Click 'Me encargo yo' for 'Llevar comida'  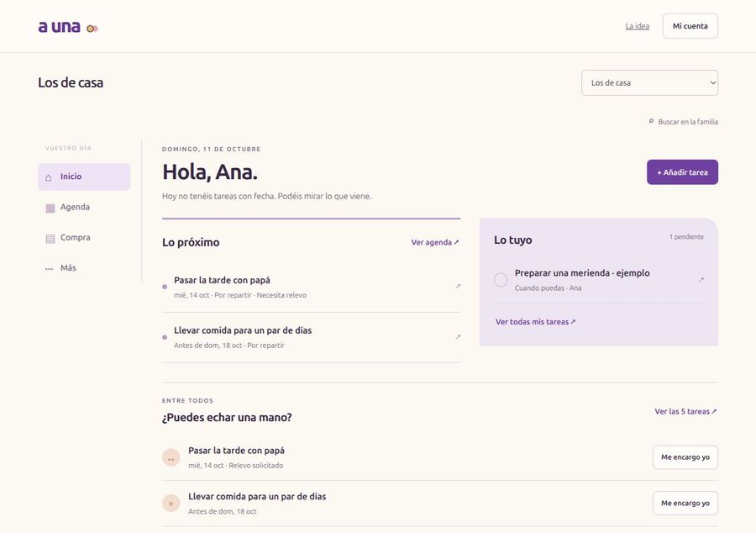[x=685, y=503]
